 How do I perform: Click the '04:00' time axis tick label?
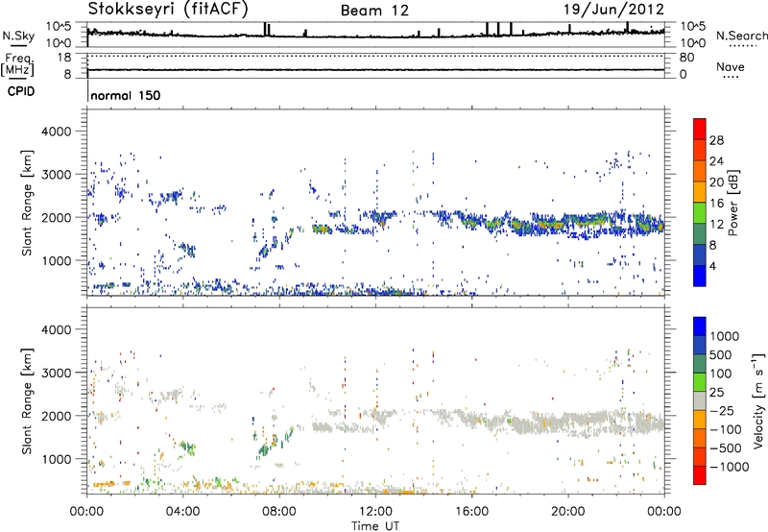pos(183,512)
